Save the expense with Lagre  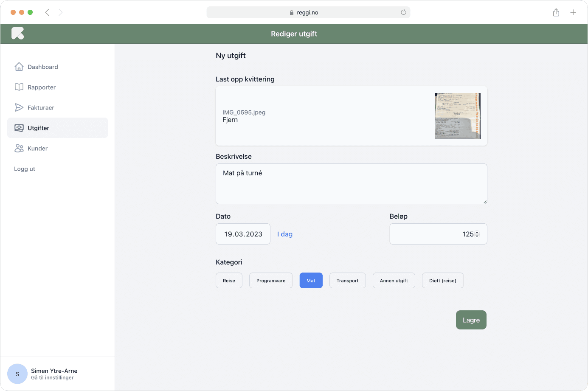tap(471, 320)
